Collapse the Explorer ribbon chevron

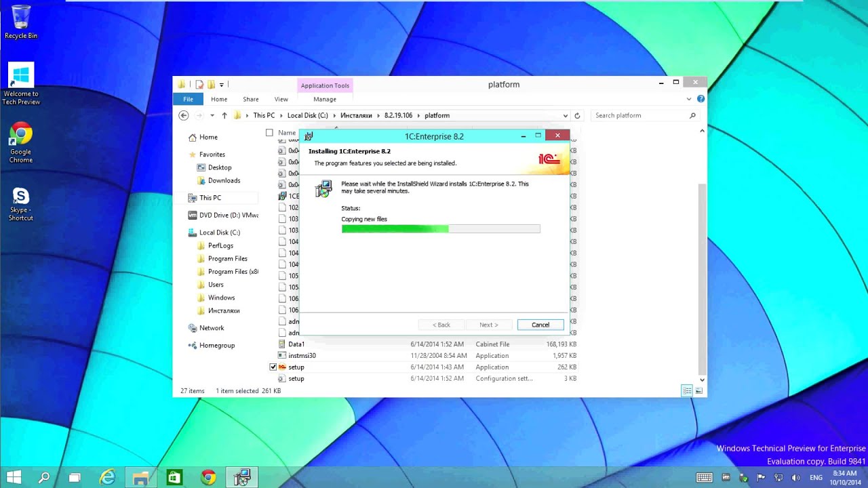click(x=689, y=99)
